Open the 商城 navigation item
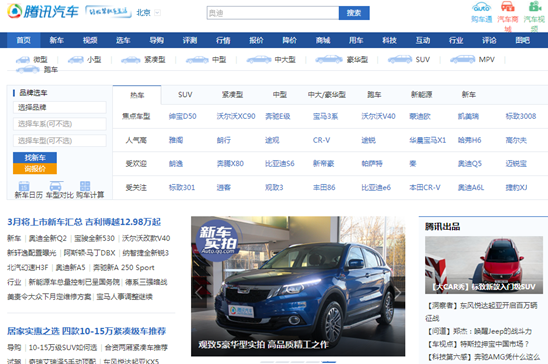Screen dimensions: 548x364 [x=323, y=40]
